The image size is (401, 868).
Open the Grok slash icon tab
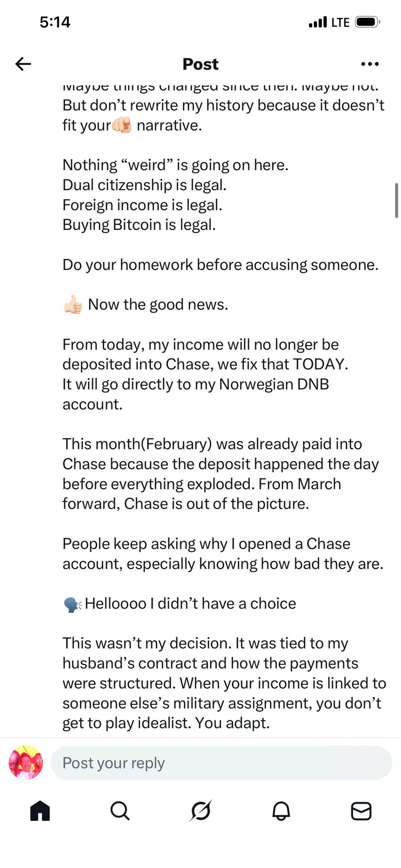[201, 811]
